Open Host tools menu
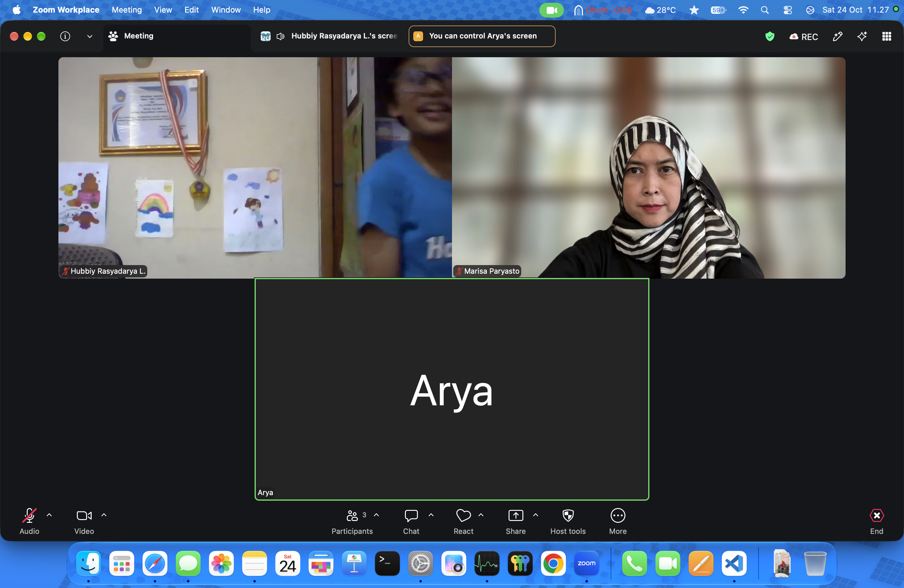Image resolution: width=904 pixels, height=588 pixels. click(568, 522)
